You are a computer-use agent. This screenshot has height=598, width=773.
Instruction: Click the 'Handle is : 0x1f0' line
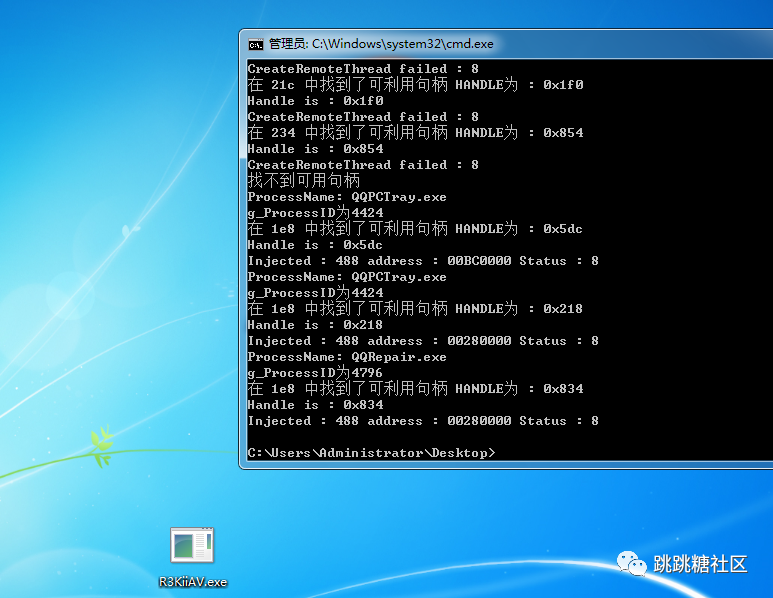point(316,101)
